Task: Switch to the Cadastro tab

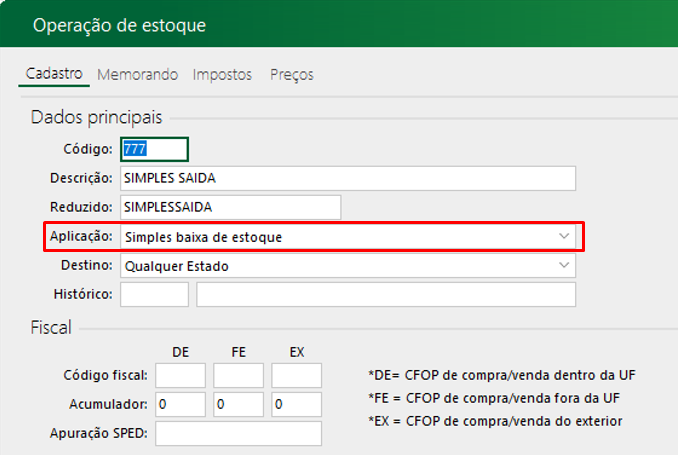Action: click(55, 75)
